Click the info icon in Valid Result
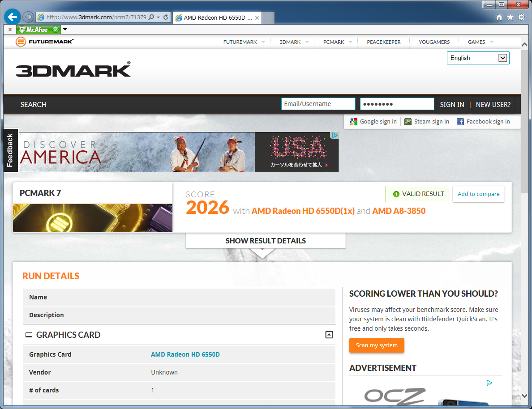This screenshot has width=532, height=409. tap(396, 194)
